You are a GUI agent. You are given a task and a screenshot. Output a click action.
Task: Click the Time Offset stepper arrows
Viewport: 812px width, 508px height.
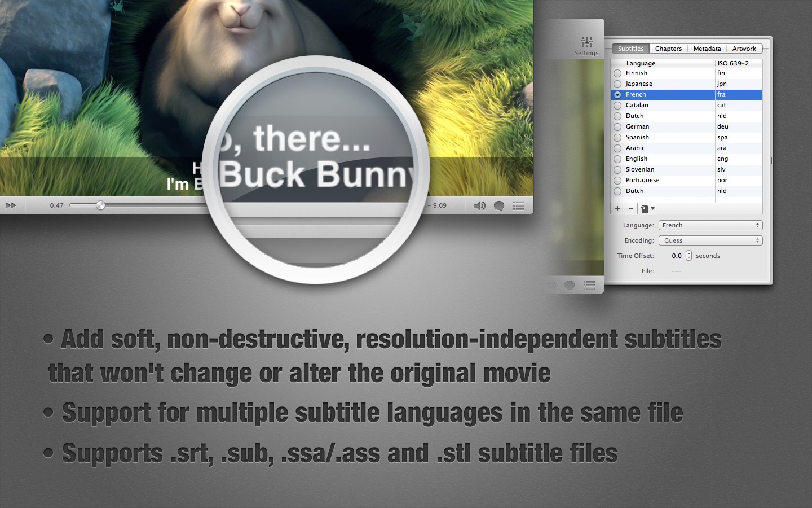[689, 256]
